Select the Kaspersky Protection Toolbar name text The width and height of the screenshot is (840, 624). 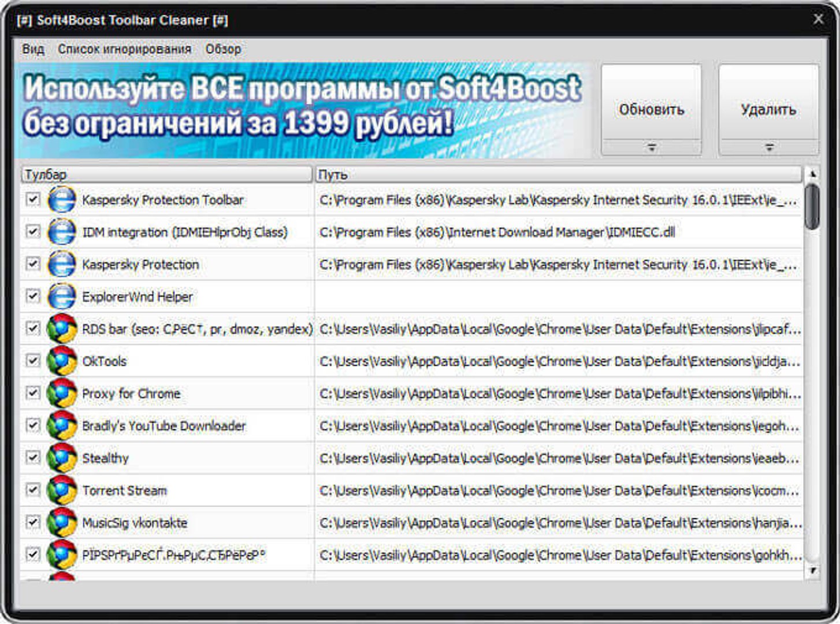(x=163, y=200)
